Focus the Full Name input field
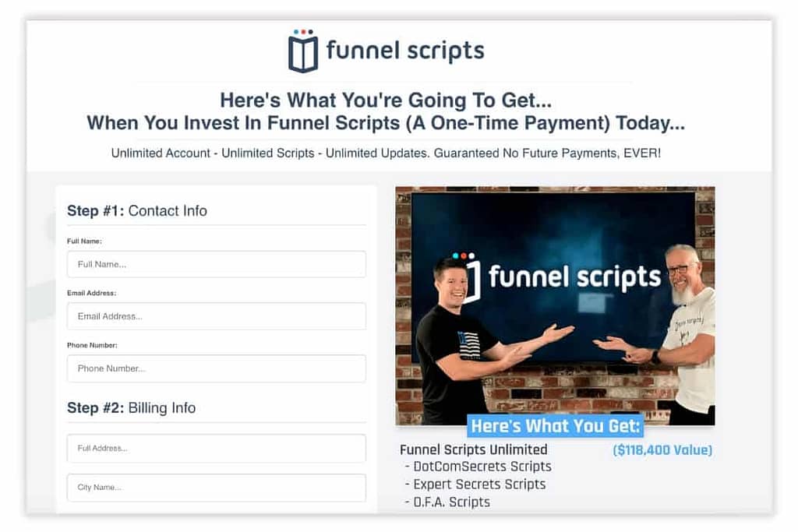The height and width of the screenshot is (532, 798). click(x=217, y=264)
